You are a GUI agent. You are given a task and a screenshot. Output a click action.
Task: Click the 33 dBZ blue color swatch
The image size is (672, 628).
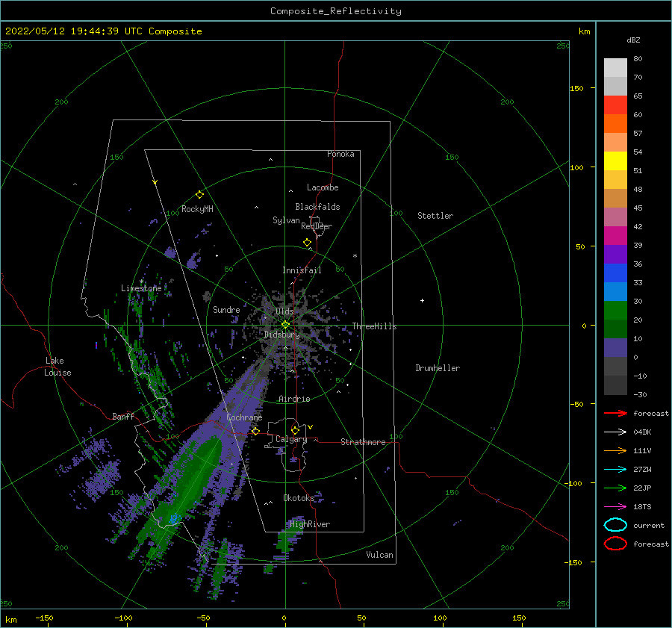point(615,273)
